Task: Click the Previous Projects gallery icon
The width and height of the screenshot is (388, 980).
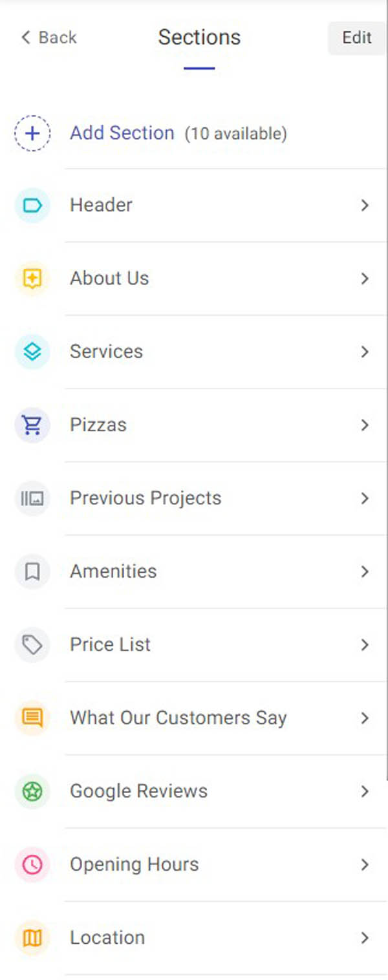Action: tap(32, 498)
